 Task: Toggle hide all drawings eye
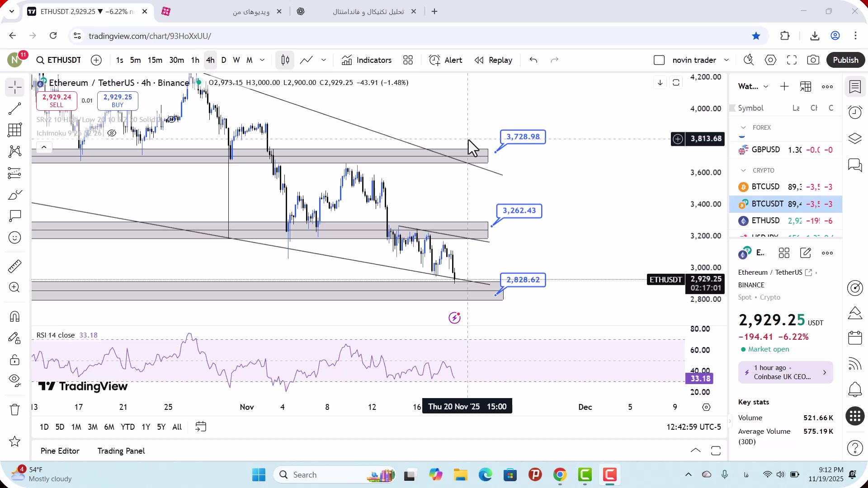[x=14, y=381]
